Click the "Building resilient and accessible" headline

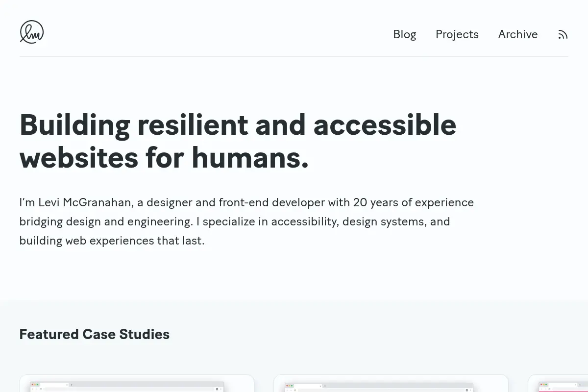(x=238, y=124)
